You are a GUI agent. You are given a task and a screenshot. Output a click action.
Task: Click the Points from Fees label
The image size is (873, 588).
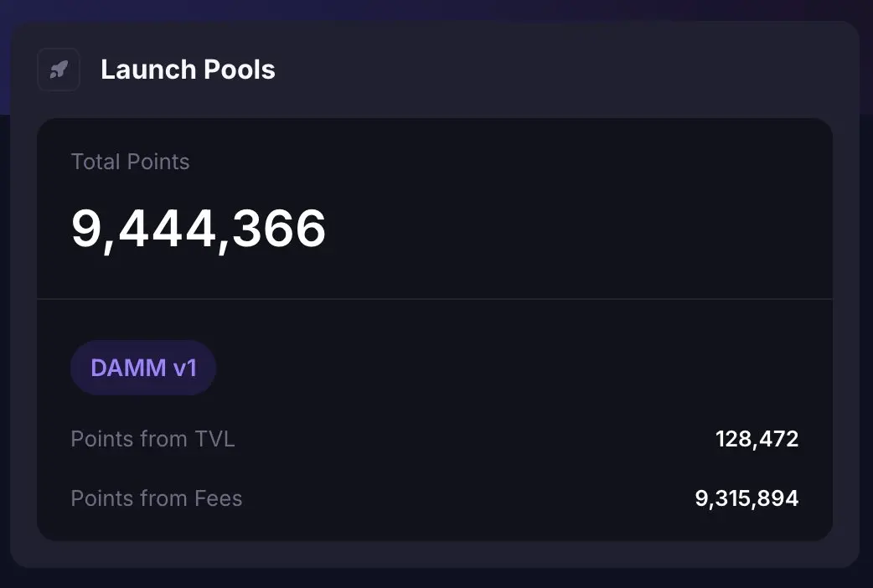[x=157, y=498]
